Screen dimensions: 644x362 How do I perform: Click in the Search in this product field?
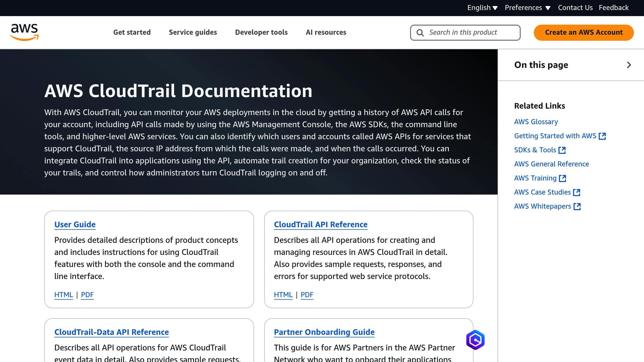(469, 32)
